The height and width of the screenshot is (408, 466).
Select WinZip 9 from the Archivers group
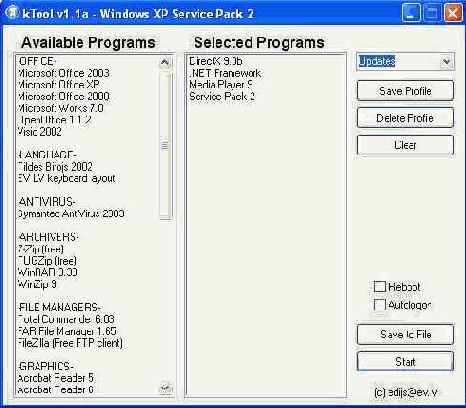click(x=37, y=284)
